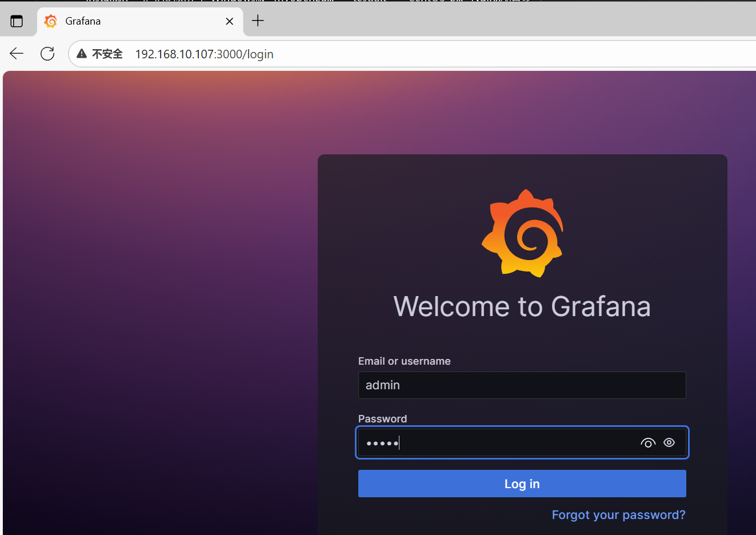
Task: Focus the address bar URL 192.168.10.107:3000/login
Action: 204,54
